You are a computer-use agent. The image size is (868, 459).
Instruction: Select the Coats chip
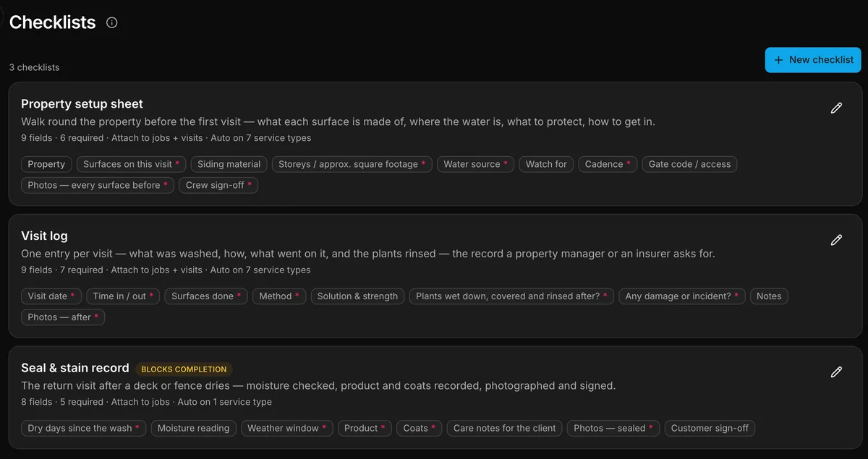[420, 429]
